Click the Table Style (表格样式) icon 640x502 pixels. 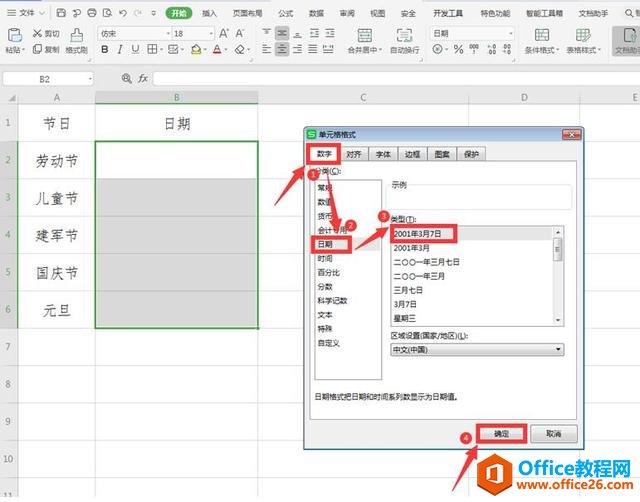pyautogui.click(x=583, y=36)
